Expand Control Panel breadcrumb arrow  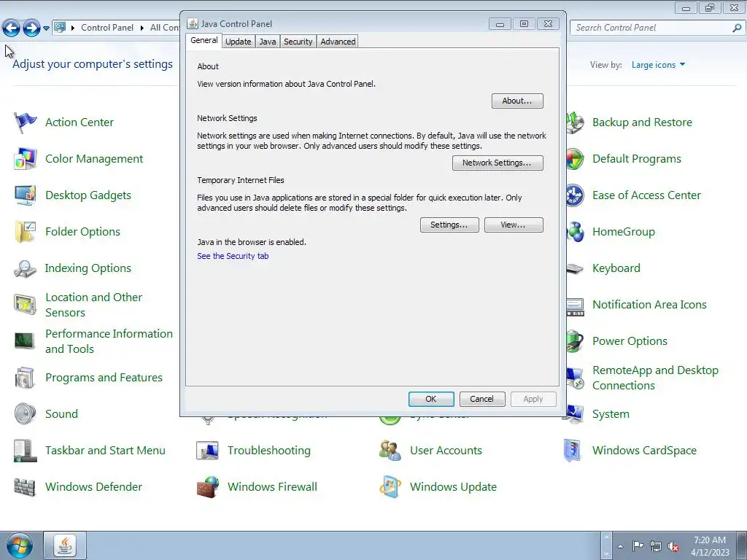(x=142, y=28)
